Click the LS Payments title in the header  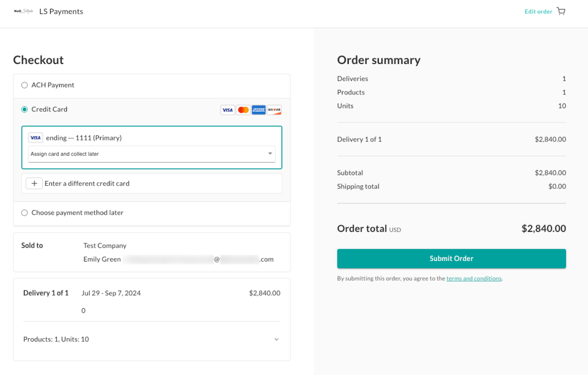pyautogui.click(x=61, y=11)
